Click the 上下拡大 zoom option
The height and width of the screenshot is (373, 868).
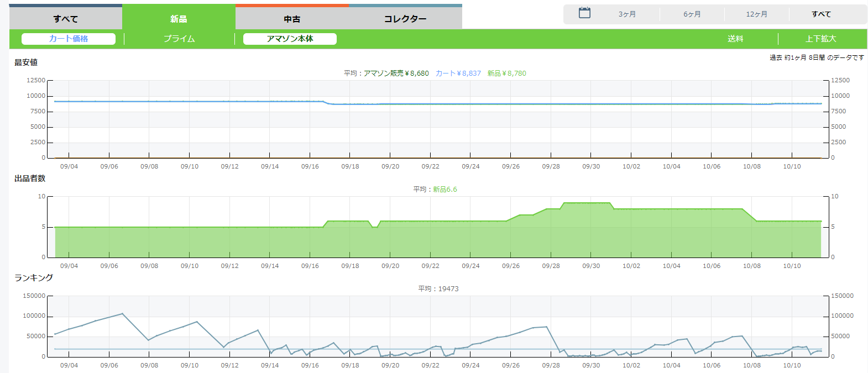(821, 39)
